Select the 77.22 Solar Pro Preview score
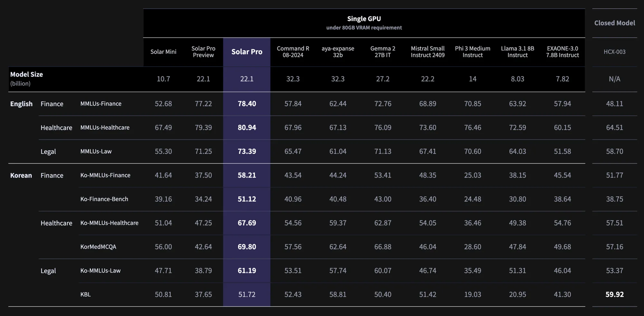 [x=203, y=104]
